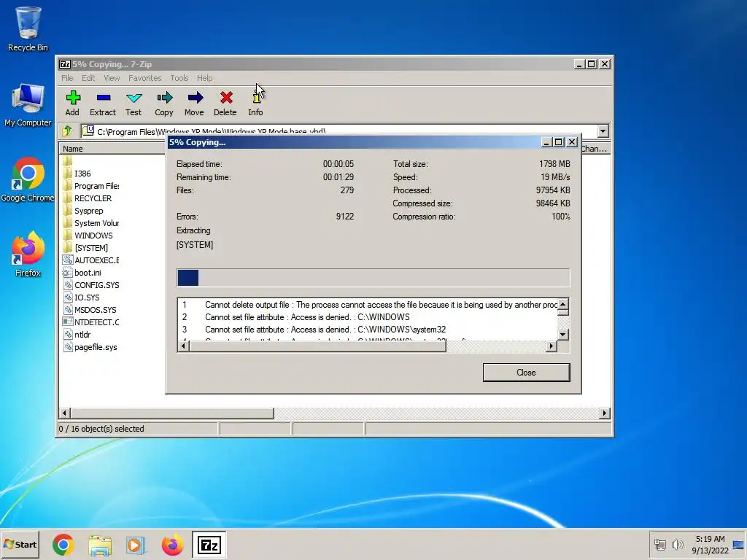Image resolution: width=747 pixels, height=560 pixels.
Task: Select ntldr file
Action: pyautogui.click(x=82, y=334)
